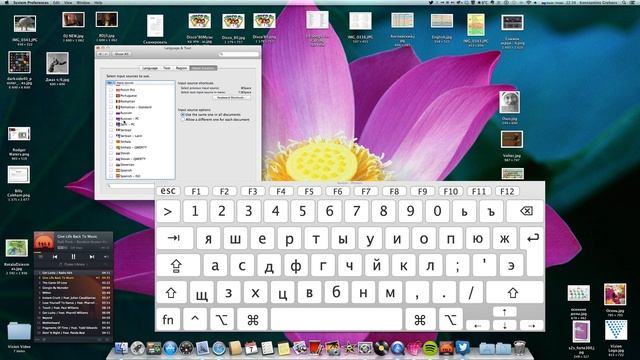Enable the Russian – PC input source
This screenshot has height=360, width=640.
[111, 118]
